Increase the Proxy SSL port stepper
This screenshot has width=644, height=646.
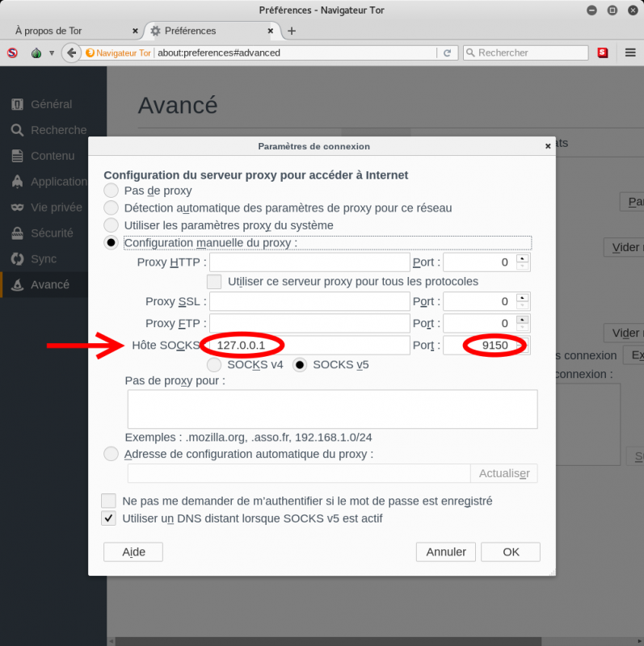tap(522, 298)
